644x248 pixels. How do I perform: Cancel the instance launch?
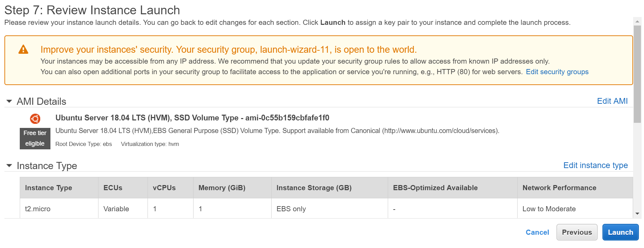pyautogui.click(x=537, y=232)
